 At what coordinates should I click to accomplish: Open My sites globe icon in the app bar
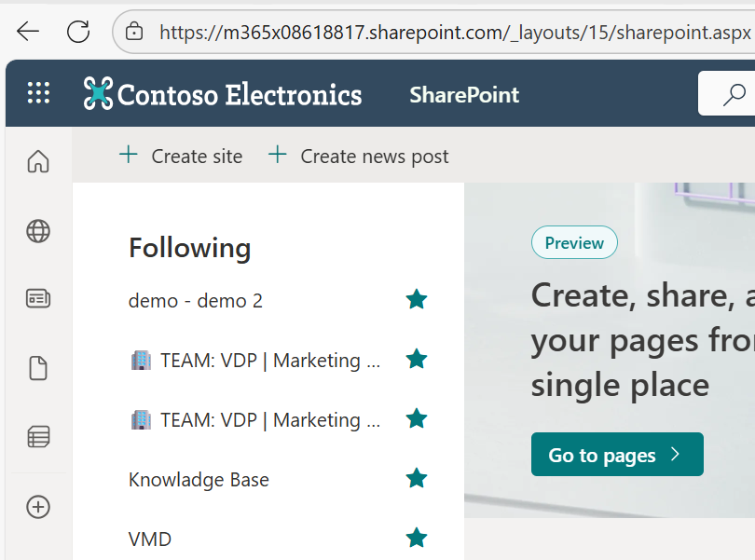pyautogui.click(x=38, y=231)
